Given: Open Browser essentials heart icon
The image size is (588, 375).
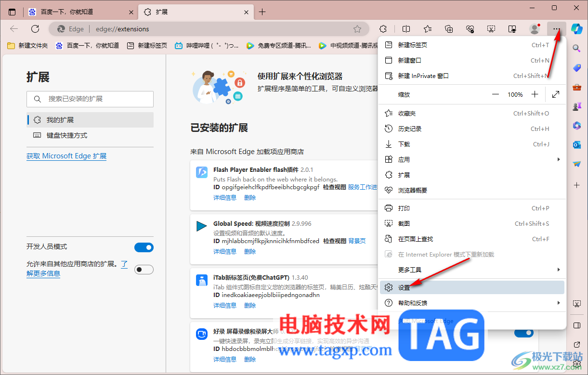Looking at the screenshot, I should pyautogui.click(x=470, y=29).
